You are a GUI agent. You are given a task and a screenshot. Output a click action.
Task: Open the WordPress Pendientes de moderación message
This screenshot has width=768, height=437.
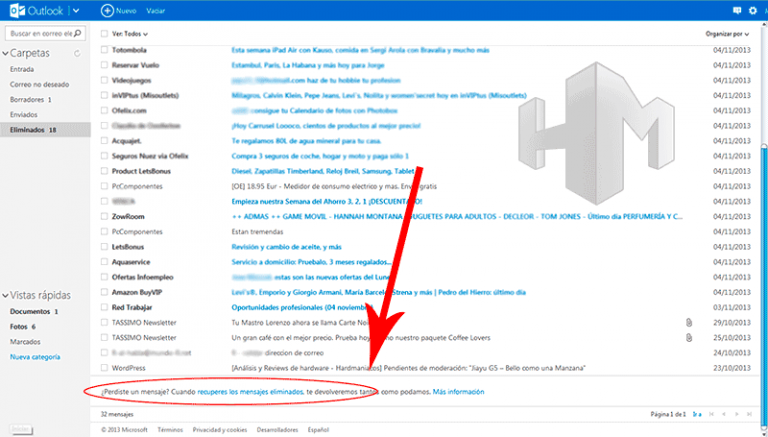[x=408, y=368]
